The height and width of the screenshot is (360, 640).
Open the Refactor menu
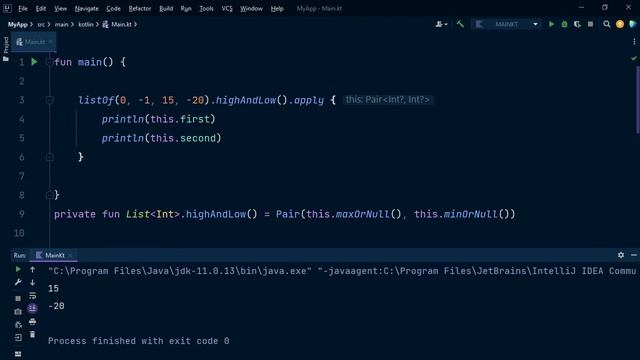pyautogui.click(x=140, y=8)
